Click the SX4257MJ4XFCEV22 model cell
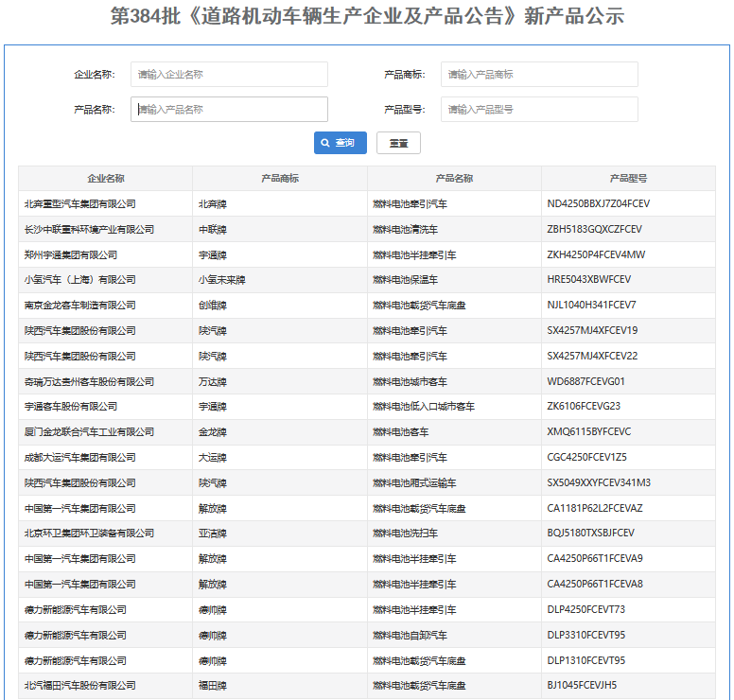This screenshot has height=700, width=734. (592, 357)
